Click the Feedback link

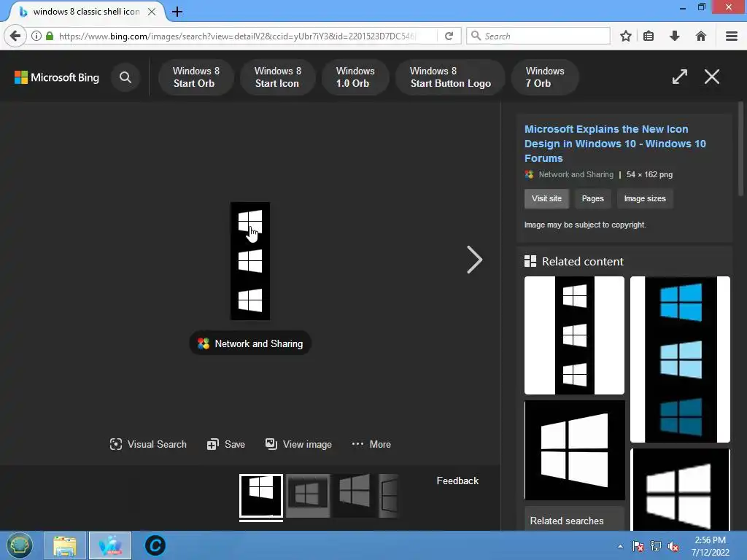[x=457, y=481]
